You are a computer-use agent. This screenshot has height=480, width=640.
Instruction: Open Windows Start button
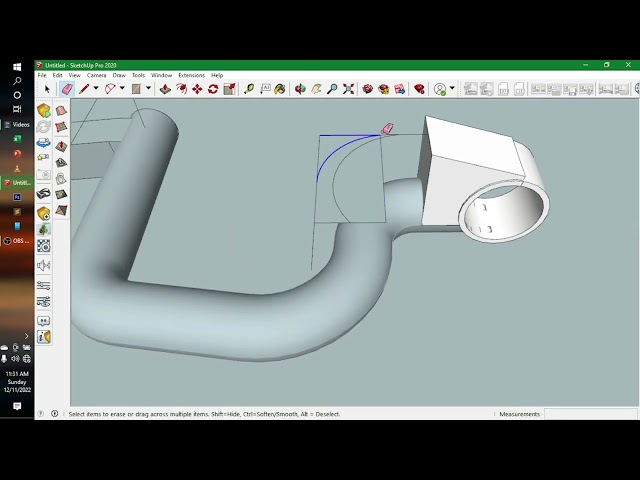pos(17,67)
